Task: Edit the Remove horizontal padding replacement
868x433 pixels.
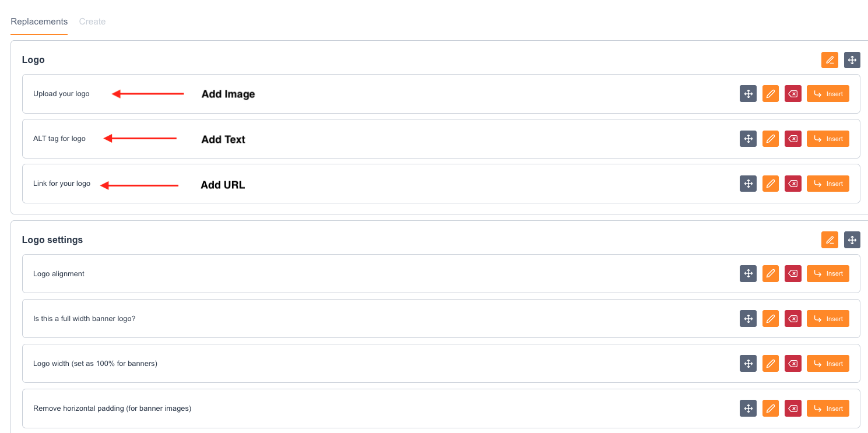Action: click(771, 409)
